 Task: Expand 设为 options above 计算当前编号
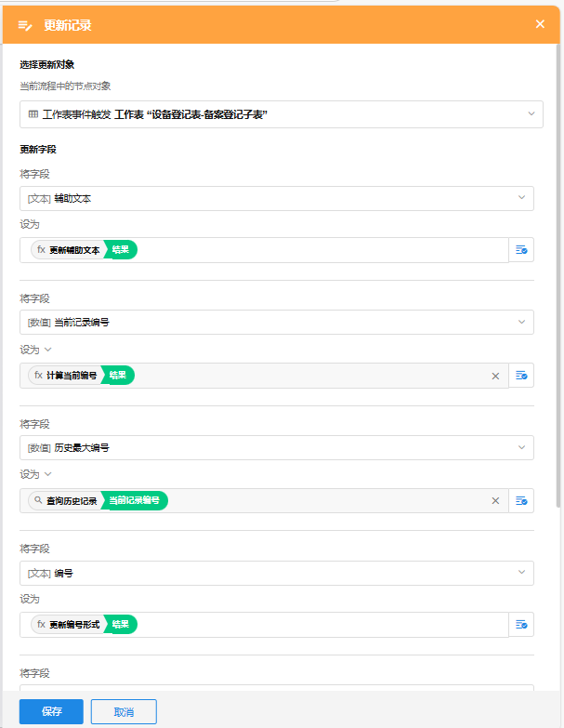(47, 350)
